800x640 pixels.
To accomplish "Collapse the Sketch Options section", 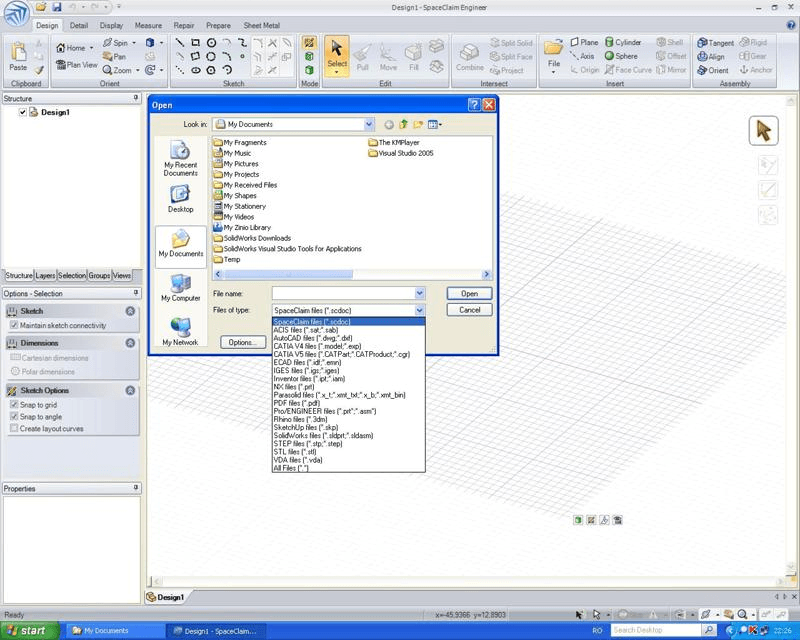I will [130, 390].
